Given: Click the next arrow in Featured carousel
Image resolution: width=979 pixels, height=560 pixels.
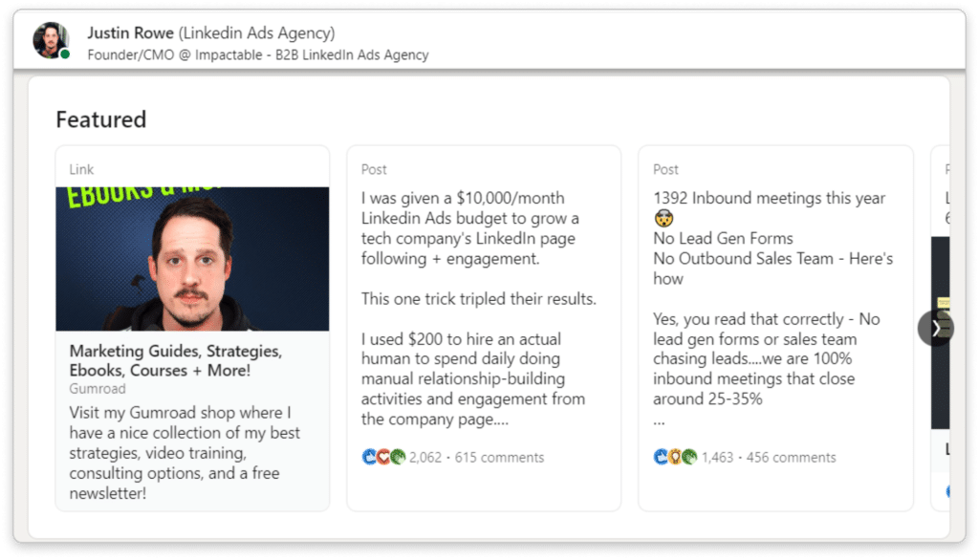Looking at the screenshot, I should click(x=935, y=329).
